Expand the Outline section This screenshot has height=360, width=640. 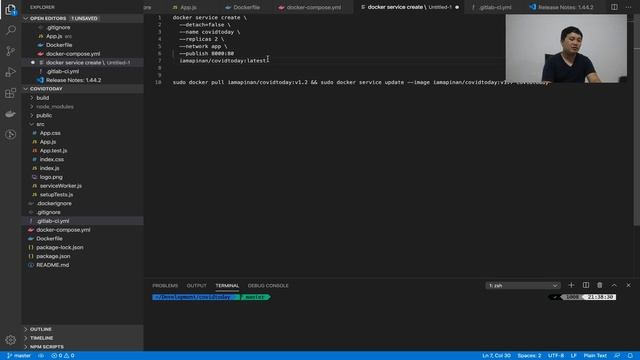(82, 329)
